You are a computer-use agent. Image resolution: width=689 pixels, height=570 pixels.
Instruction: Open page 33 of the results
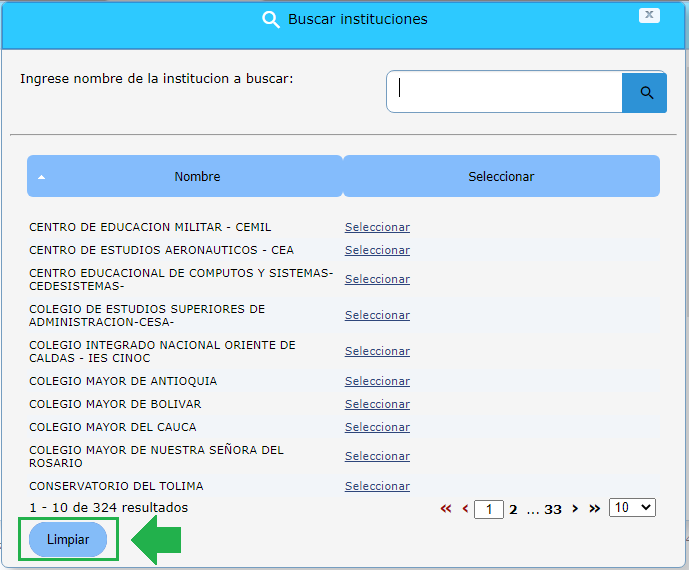point(552,509)
